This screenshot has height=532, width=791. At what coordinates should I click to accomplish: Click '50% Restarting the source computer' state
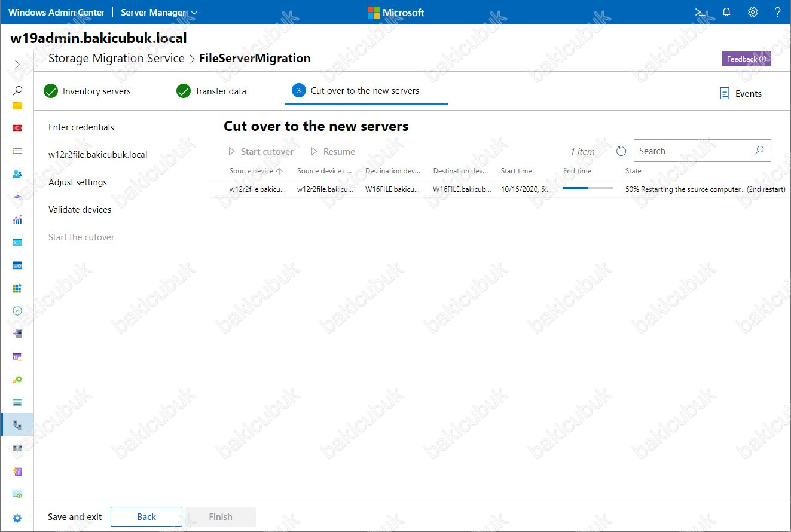coord(706,189)
